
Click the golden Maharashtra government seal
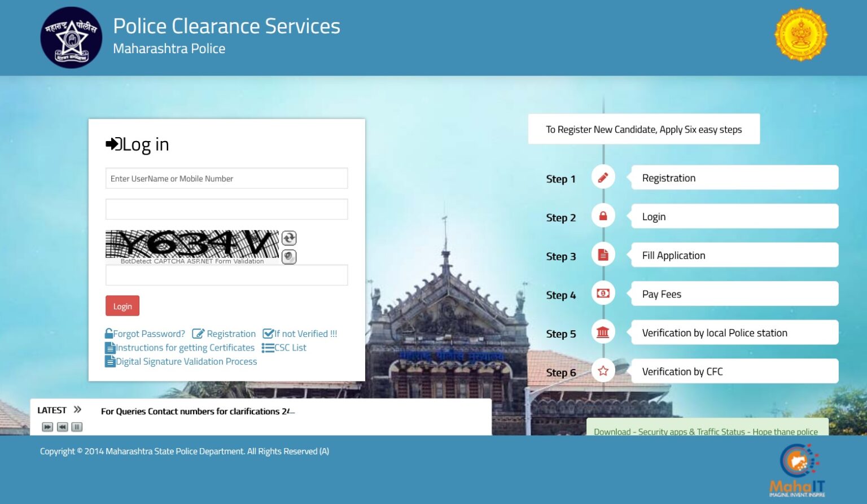point(801,34)
